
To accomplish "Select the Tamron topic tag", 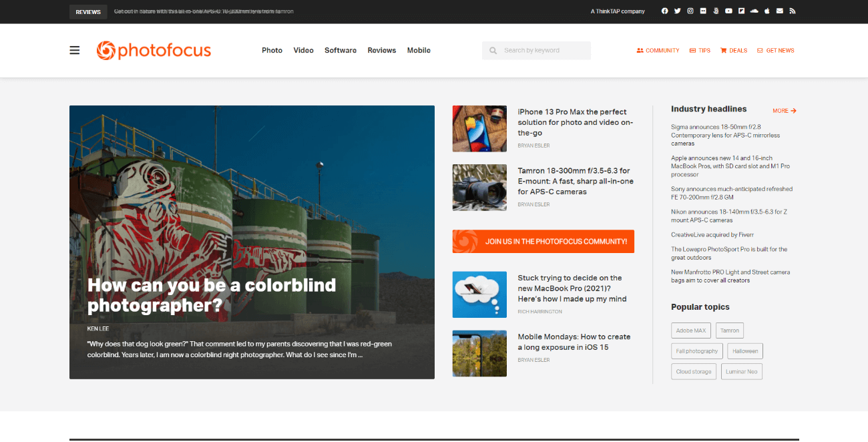I will click(x=730, y=330).
